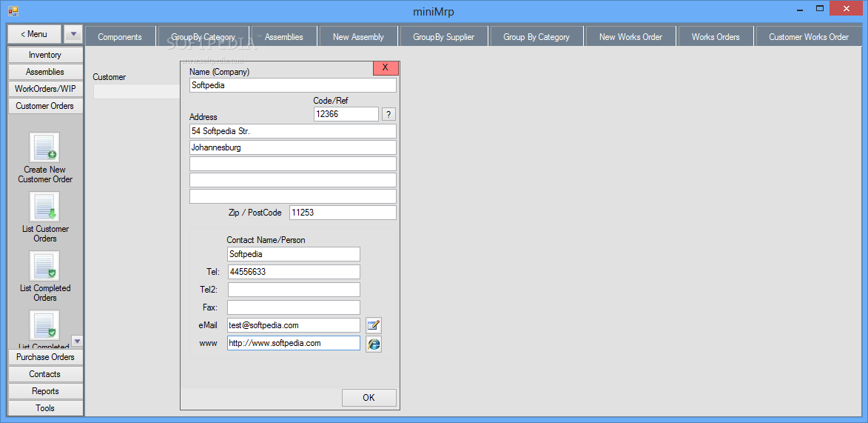Open the Reports section
868x423 pixels.
tap(45, 391)
